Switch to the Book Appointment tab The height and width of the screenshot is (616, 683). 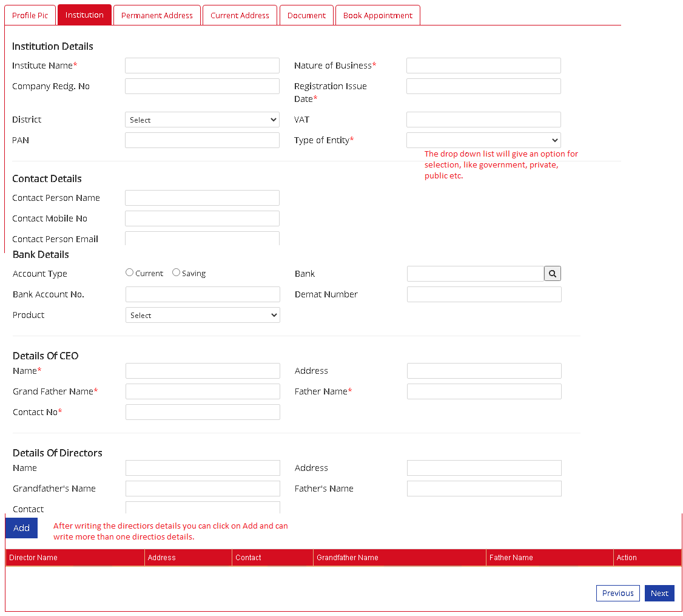point(377,15)
